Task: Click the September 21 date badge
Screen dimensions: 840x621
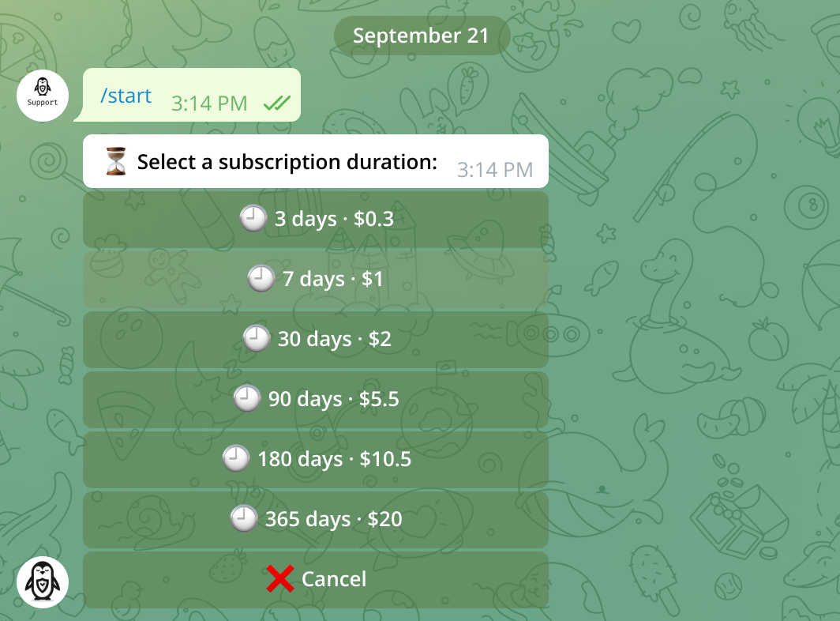Action: coord(421,36)
